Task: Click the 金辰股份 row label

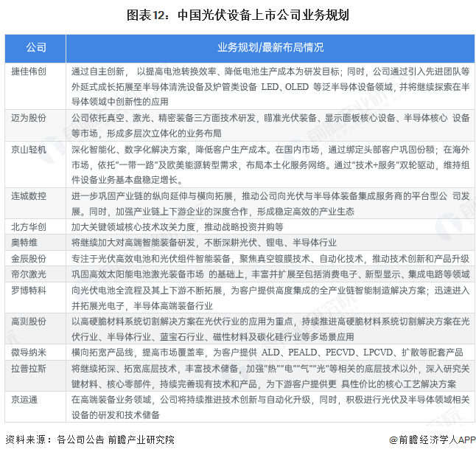Action: pos(29,258)
